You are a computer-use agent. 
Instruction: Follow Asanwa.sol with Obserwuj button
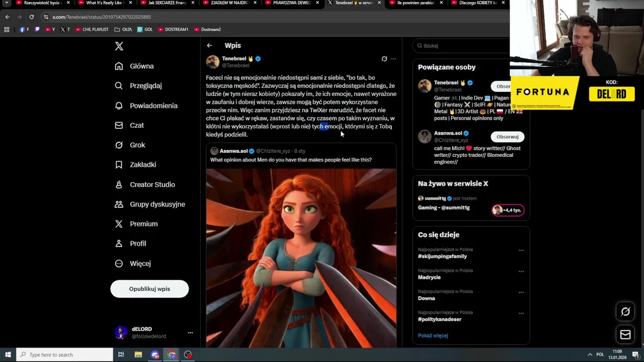tap(507, 137)
